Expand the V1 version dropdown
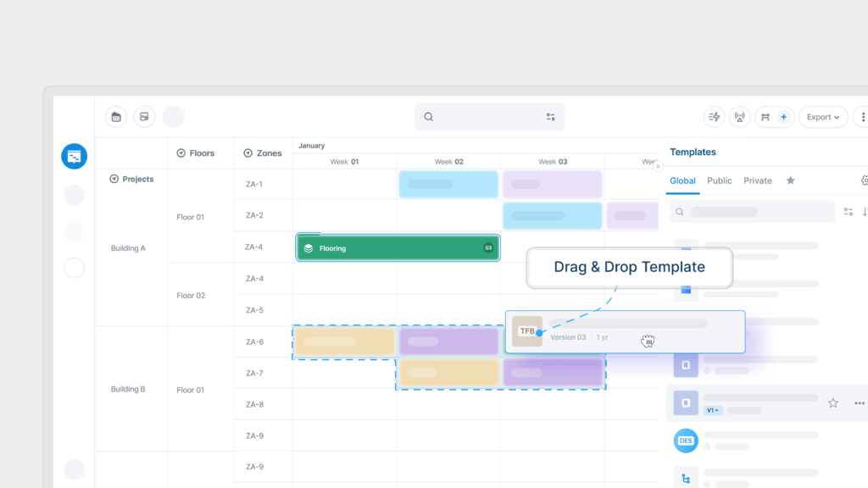The height and width of the screenshot is (488, 868). click(x=712, y=410)
